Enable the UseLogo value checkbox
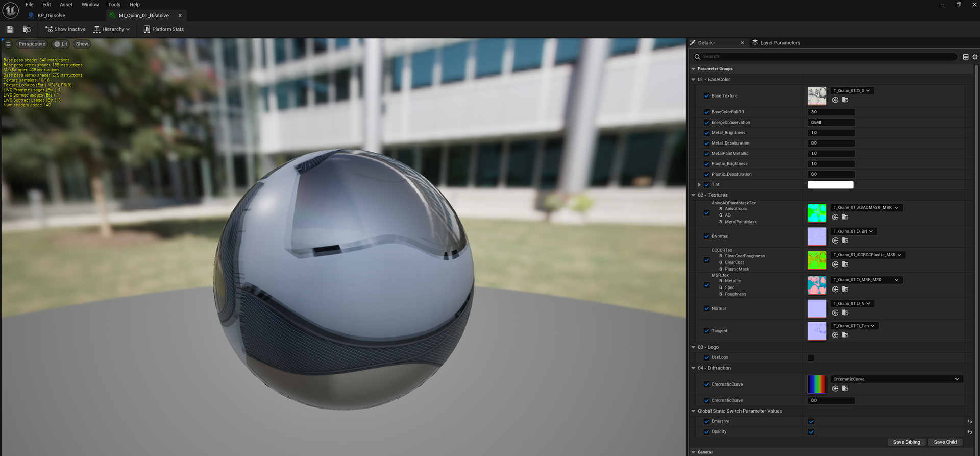Viewport: 980px width, 456px height. (x=811, y=358)
